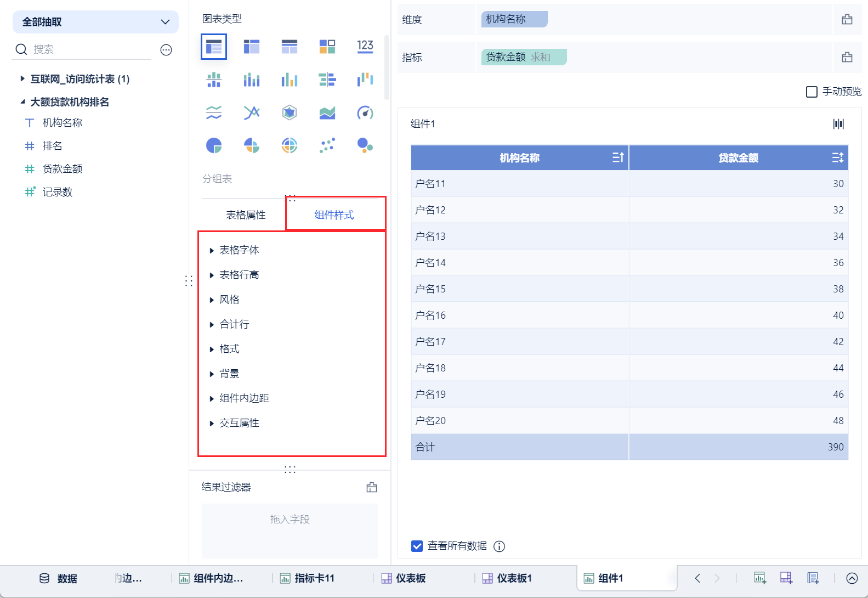Open the 仪表板1 bottom tab
The height and width of the screenshot is (598, 868).
[507, 578]
